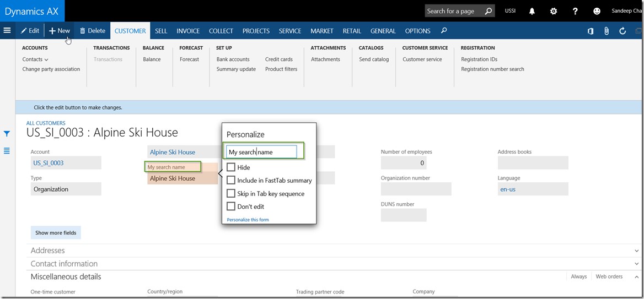The width and height of the screenshot is (644, 299).
Task: Click the notifications bell icon
Action: (x=532, y=11)
